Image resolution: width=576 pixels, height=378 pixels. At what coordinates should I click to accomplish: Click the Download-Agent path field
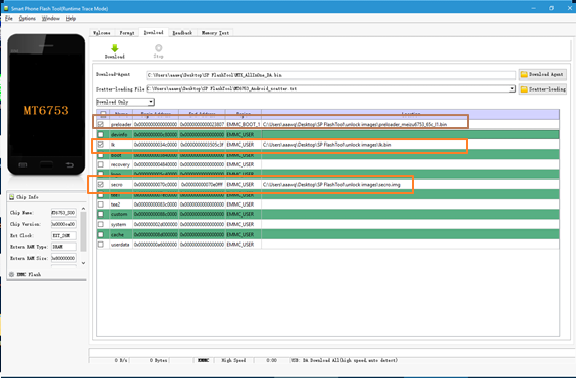point(331,75)
